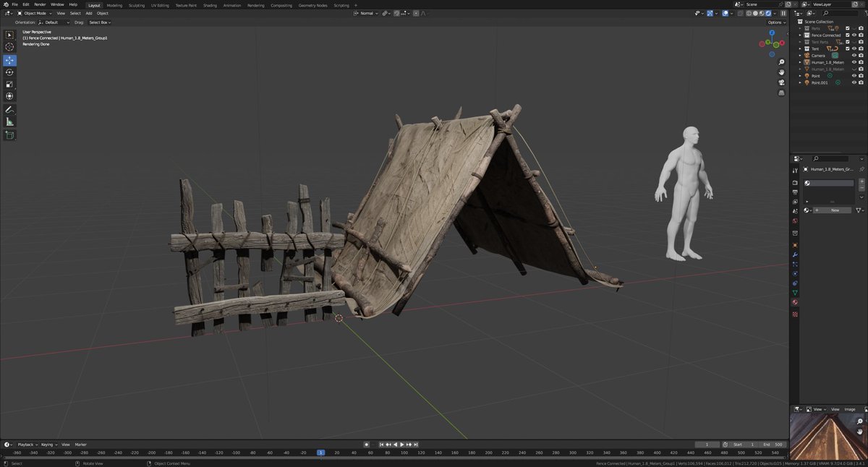Open the Object properties tab
The width and height of the screenshot is (868, 467).
point(795,245)
